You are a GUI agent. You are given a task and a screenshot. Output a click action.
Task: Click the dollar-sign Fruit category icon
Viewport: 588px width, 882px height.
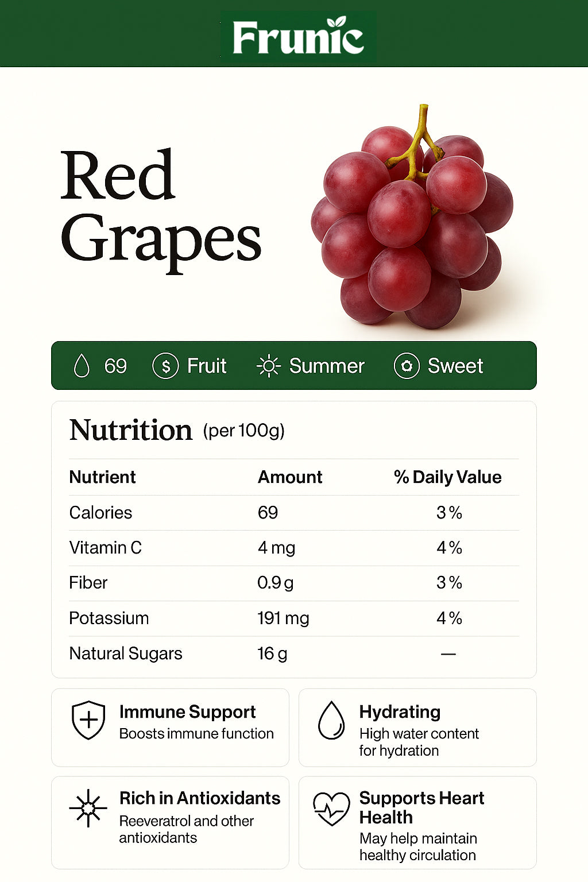click(x=165, y=366)
